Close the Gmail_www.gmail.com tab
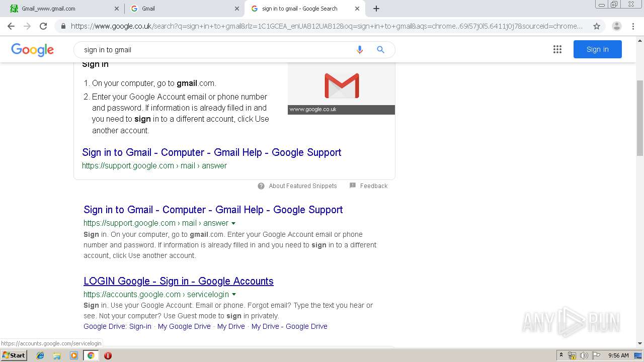The width and height of the screenshot is (644, 362). tap(117, 9)
